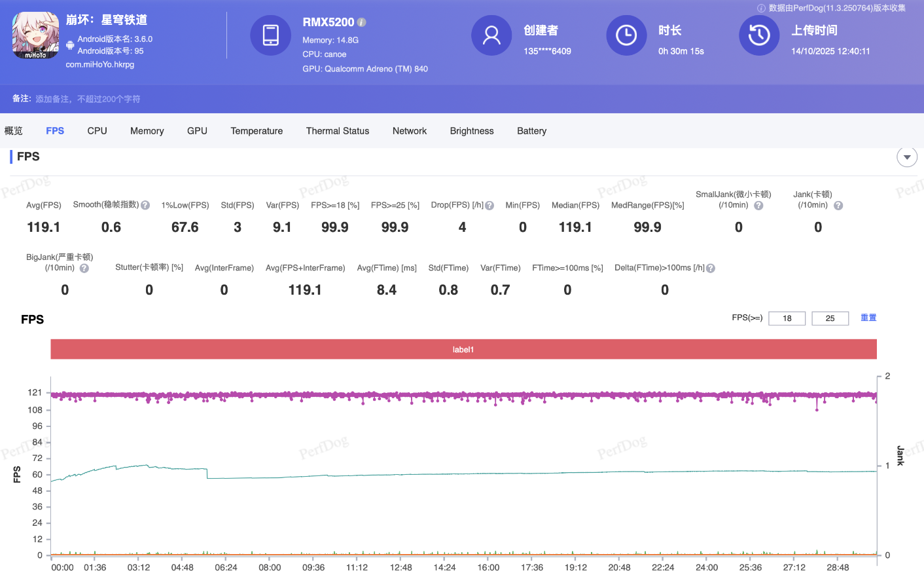Click the help icon beside Drop(FPS)
Viewport: 924px width, 575px height.
coord(489,206)
